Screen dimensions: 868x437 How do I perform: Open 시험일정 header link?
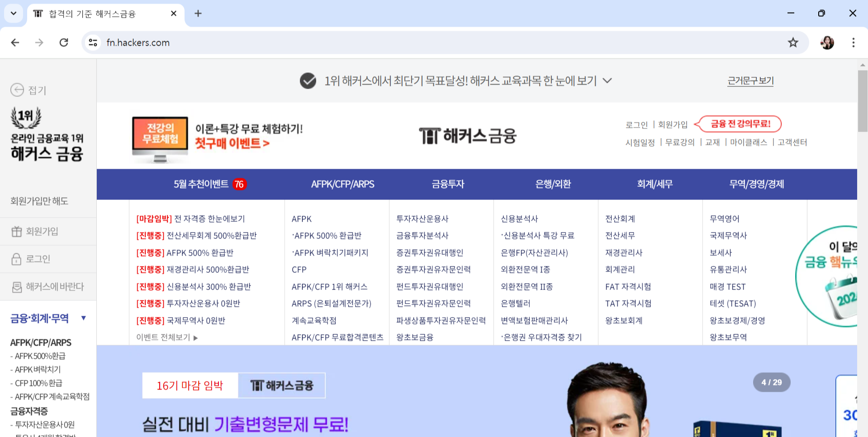pos(640,142)
